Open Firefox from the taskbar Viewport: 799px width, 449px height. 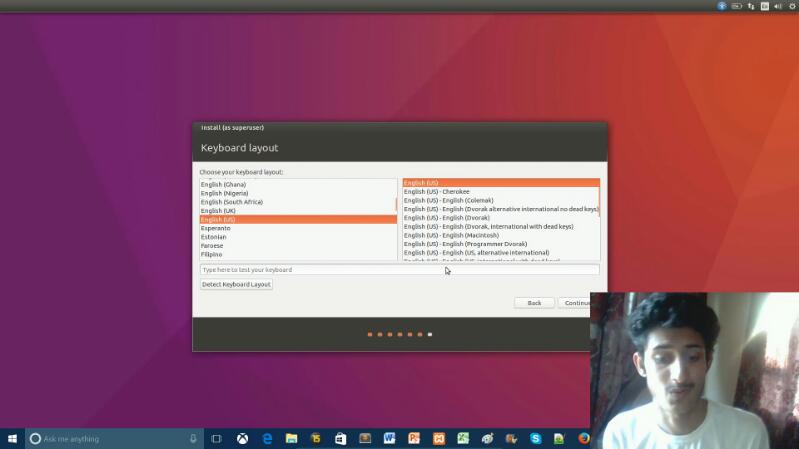[x=584, y=438]
